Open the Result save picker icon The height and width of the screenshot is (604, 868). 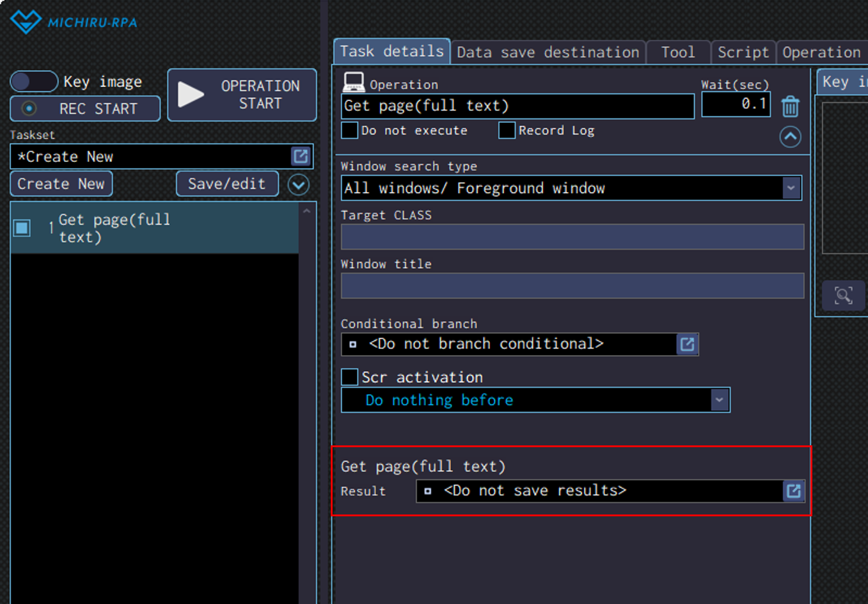coord(793,491)
